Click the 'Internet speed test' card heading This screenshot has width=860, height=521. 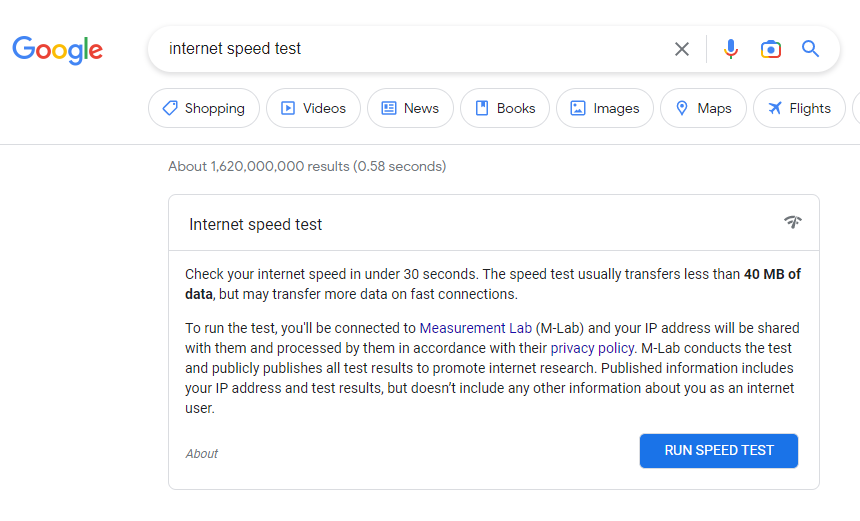tap(256, 225)
